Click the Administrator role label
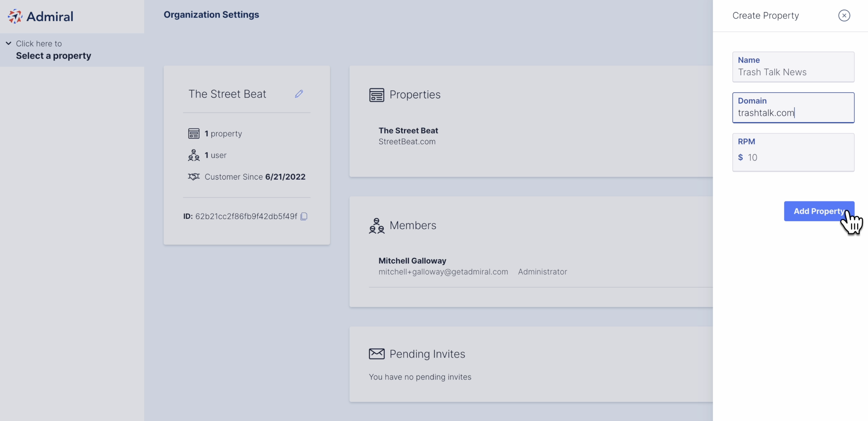This screenshot has width=868, height=421. (x=542, y=272)
